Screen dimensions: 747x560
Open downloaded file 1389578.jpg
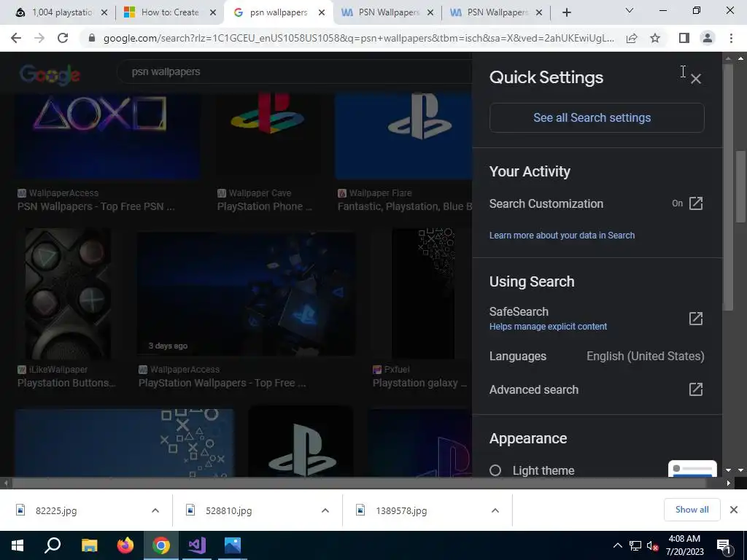pyautogui.click(x=400, y=510)
